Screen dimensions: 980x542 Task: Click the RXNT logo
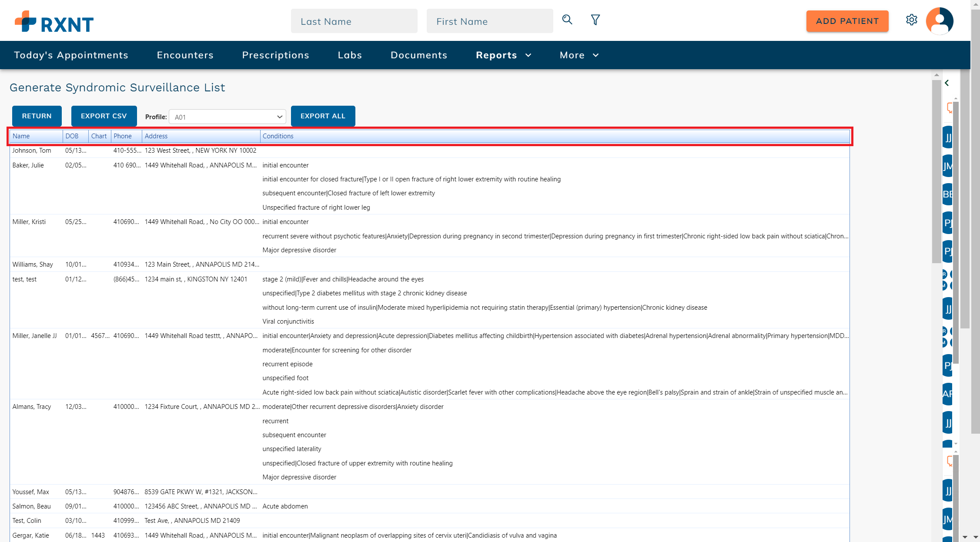53,21
